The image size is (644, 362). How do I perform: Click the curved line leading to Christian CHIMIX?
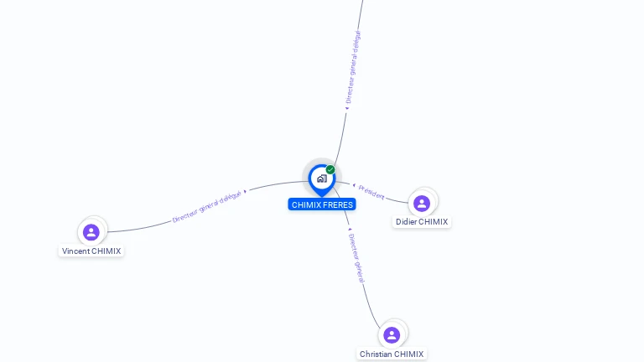(x=371, y=306)
